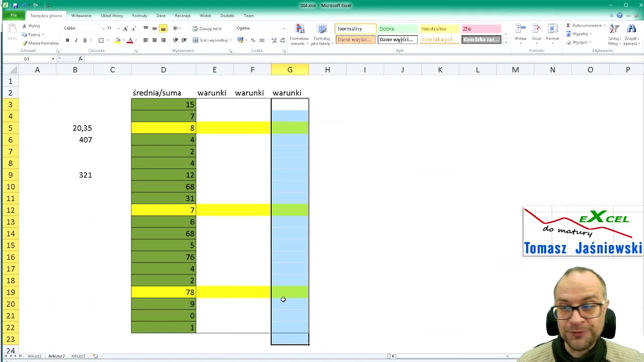Increase font size with the large A icon

pyautogui.click(x=126, y=28)
